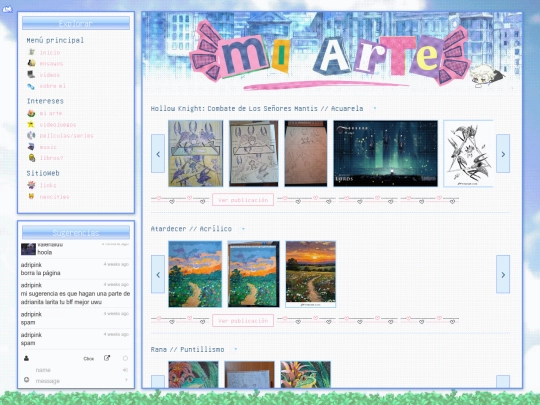Screen dimensions: 540x405
Task: Click the 'mi sugerencia es que hagan' comment
Action: (75, 298)
